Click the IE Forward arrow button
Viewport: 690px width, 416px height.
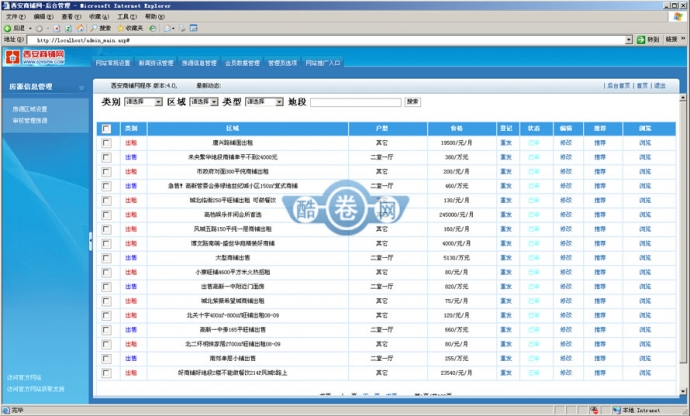coord(39,29)
